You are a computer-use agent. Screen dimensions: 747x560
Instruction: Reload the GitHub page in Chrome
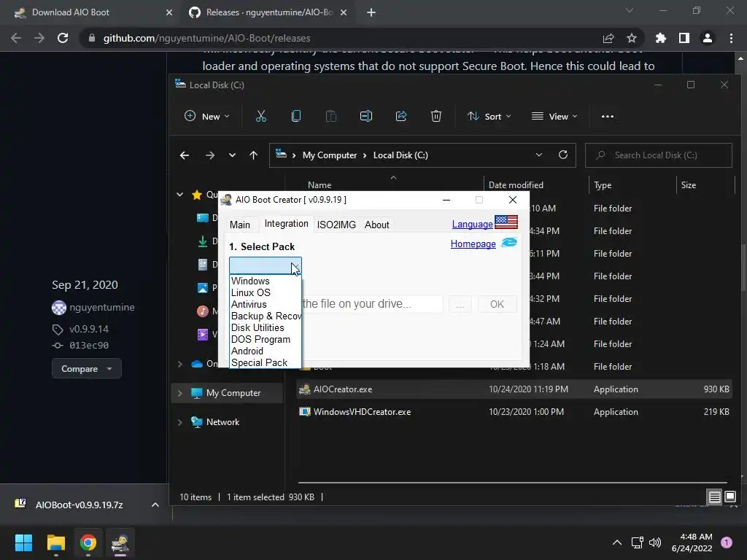[63, 38]
